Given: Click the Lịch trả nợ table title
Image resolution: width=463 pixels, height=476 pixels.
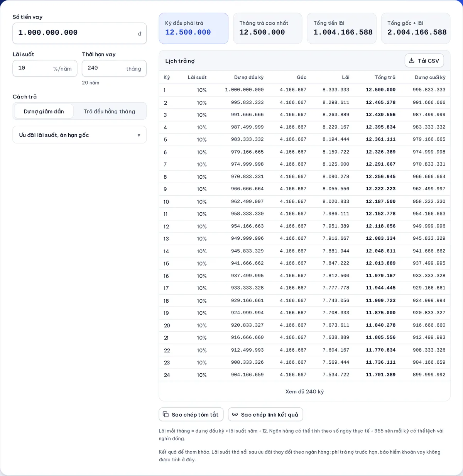Looking at the screenshot, I should [180, 61].
